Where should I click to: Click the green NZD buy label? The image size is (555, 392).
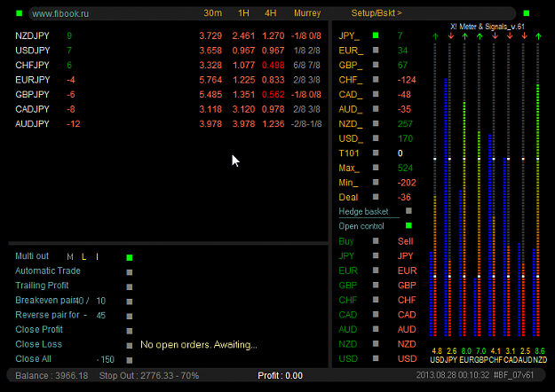[x=348, y=344]
